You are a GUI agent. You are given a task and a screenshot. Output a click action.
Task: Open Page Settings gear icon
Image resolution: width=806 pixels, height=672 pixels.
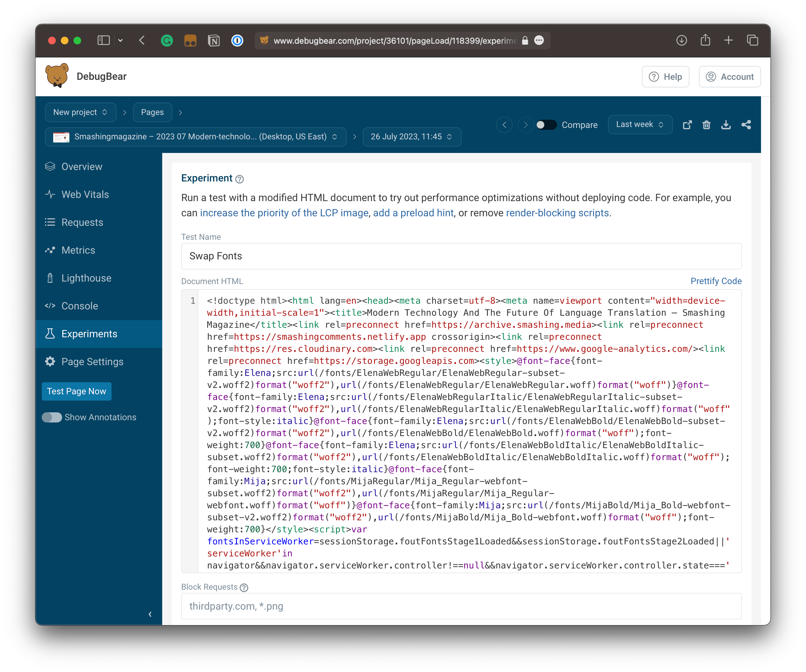[50, 361]
